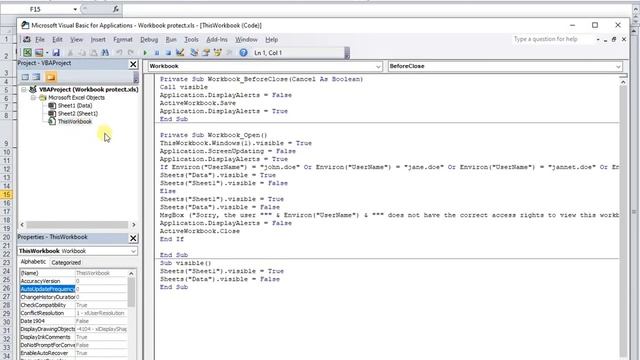Click right arrow of Project pane horizontal scrollbar

coord(133,224)
